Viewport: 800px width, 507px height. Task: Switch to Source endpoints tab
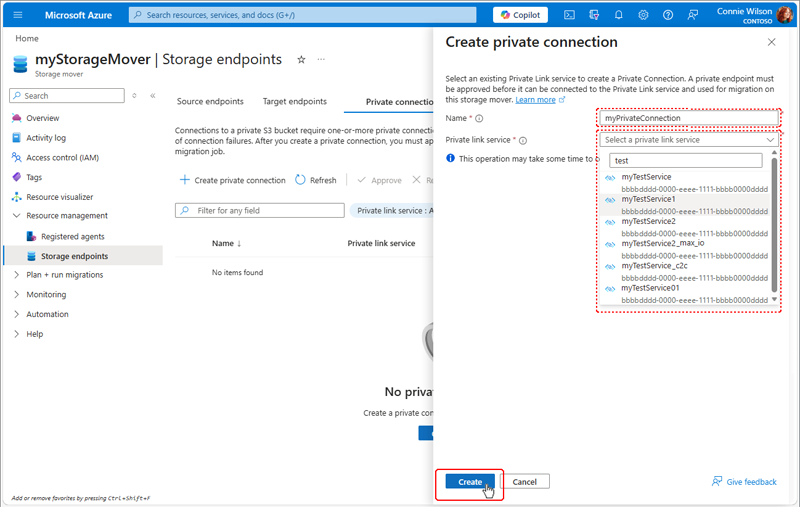[210, 102]
